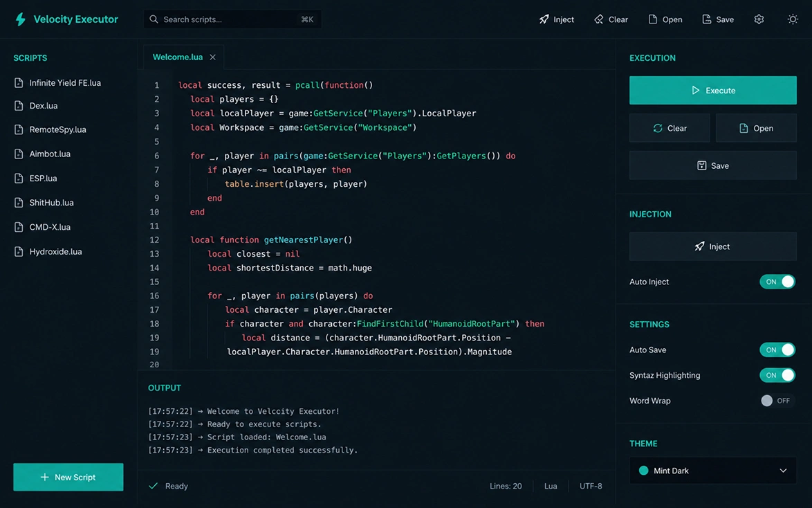This screenshot has height=508, width=812.
Task: Click floppy disk icon on Execution panel Save
Action: 702,165
